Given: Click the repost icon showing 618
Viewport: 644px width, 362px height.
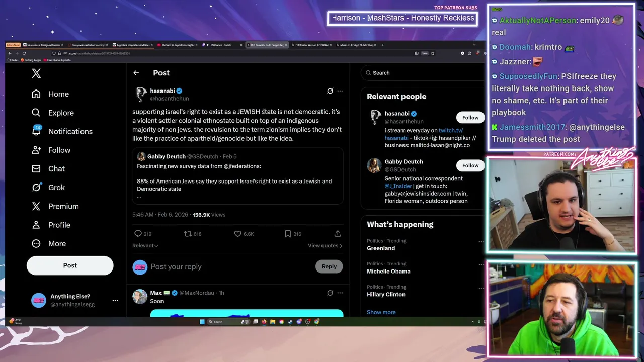Looking at the screenshot, I should [x=188, y=234].
